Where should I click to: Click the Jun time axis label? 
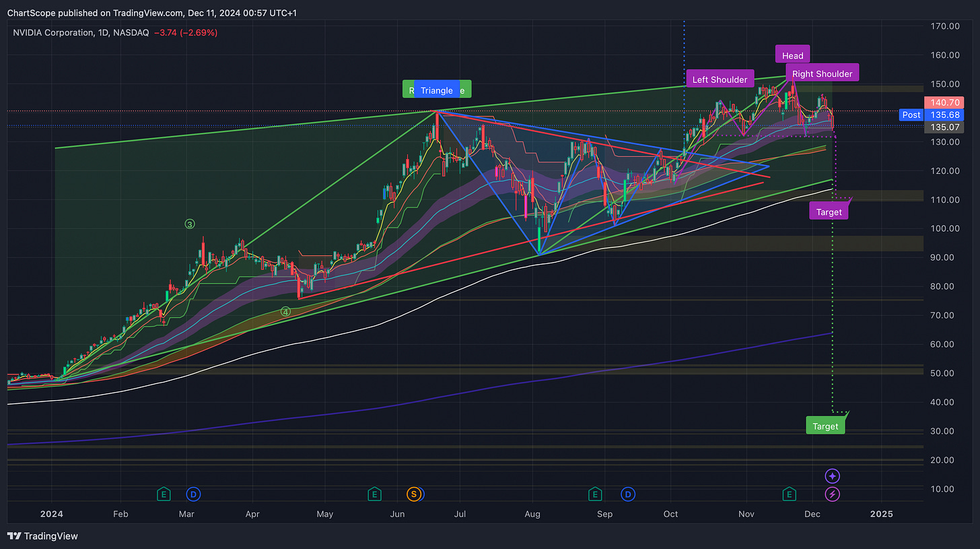click(397, 514)
